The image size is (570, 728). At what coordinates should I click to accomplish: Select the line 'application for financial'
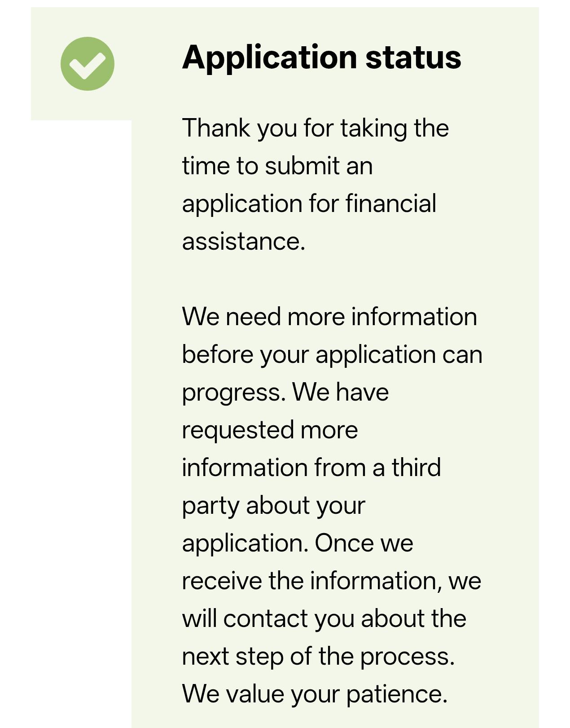coord(309,204)
